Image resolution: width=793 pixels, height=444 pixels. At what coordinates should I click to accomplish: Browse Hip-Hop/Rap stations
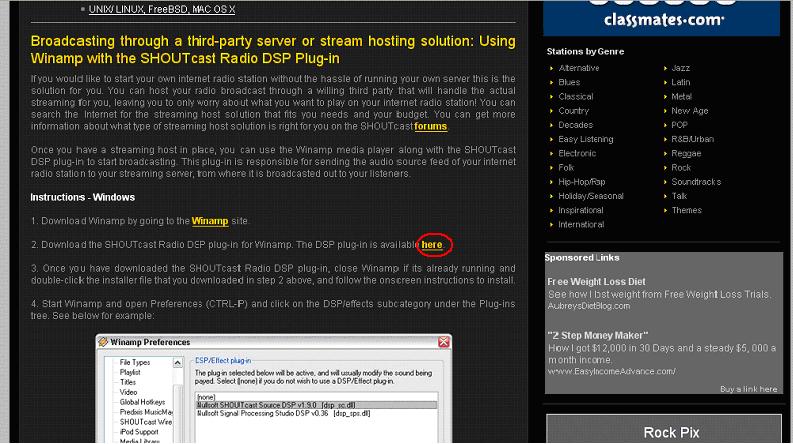(582, 182)
